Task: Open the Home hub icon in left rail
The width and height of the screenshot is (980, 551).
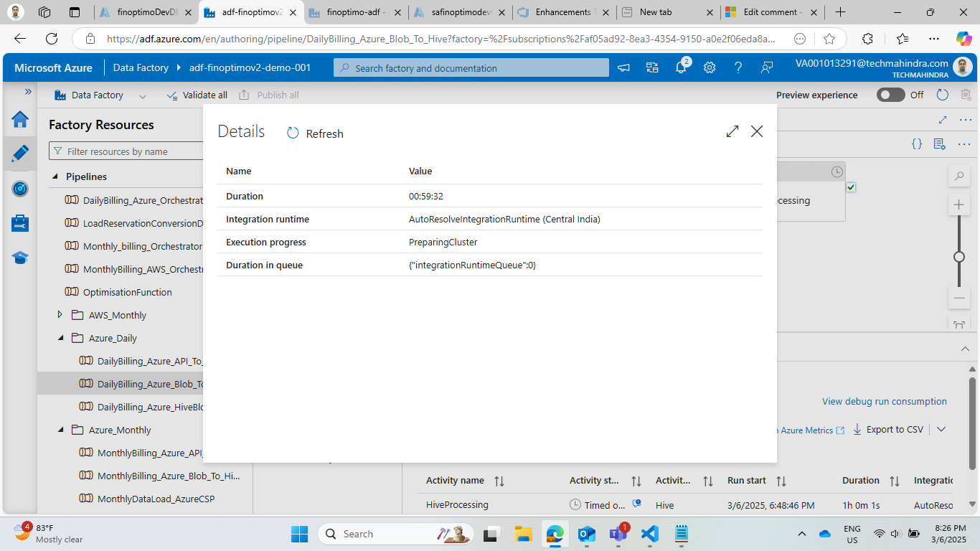Action: click(20, 119)
